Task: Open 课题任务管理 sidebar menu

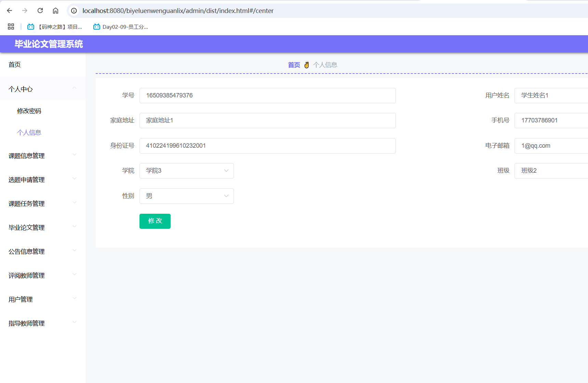Action: point(43,204)
